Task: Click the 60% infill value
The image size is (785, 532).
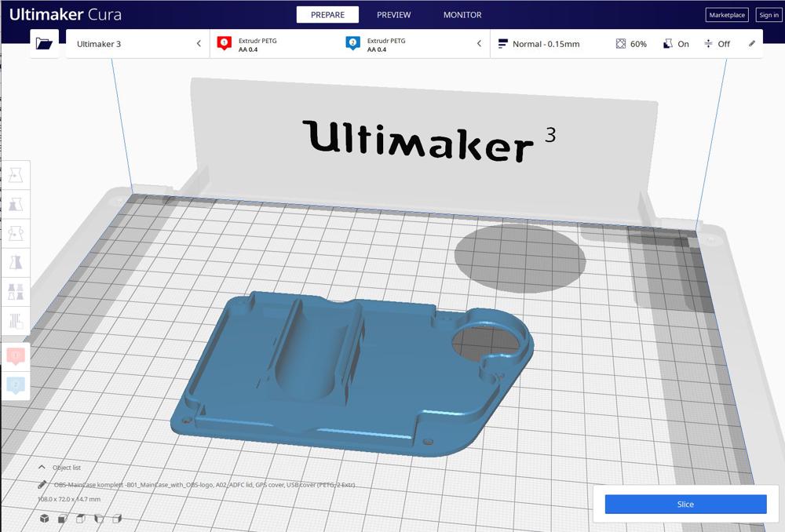Action: click(x=638, y=44)
